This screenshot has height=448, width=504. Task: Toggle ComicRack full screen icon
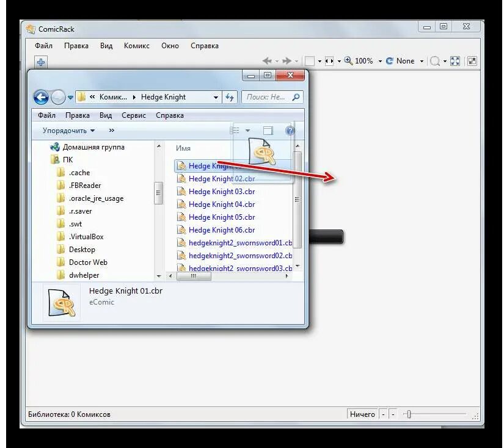coord(455,60)
